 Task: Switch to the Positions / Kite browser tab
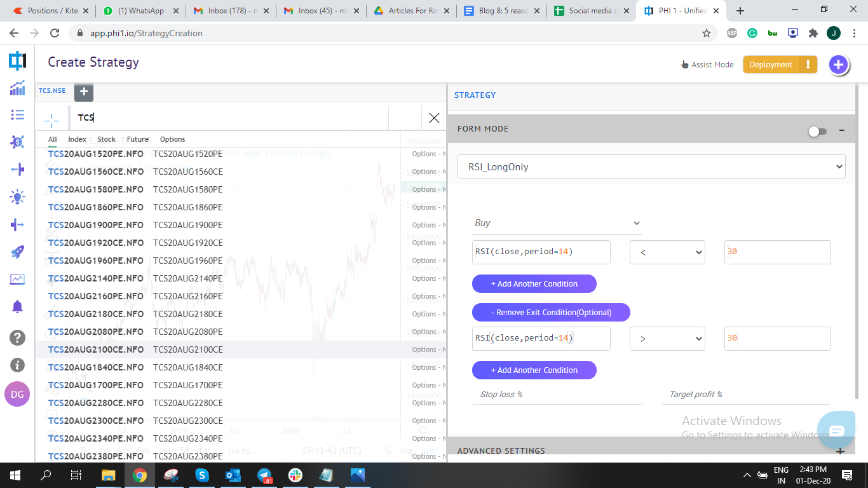(x=52, y=11)
